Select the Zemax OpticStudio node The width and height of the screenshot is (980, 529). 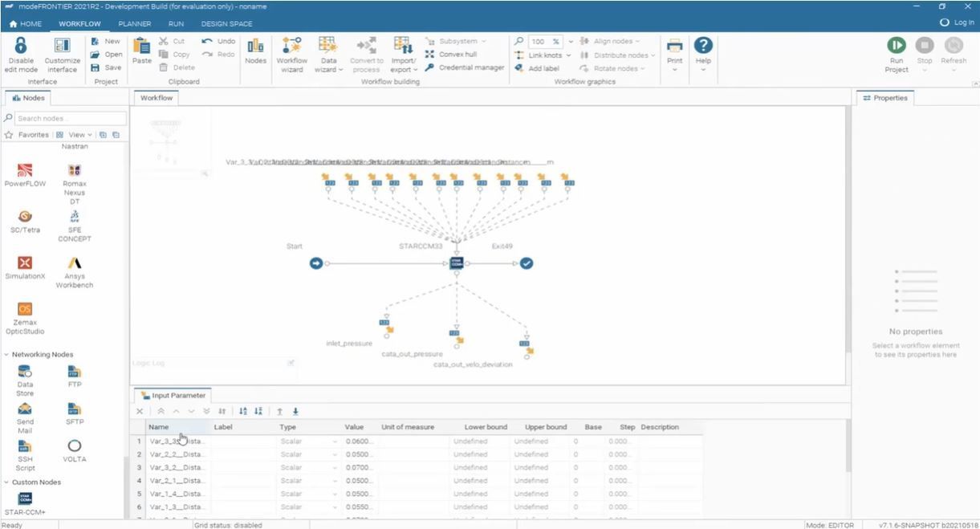pos(25,318)
